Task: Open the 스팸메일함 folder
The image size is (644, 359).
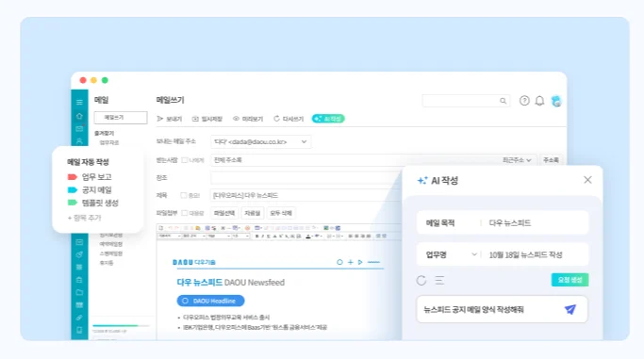Action: pyautogui.click(x=111, y=253)
